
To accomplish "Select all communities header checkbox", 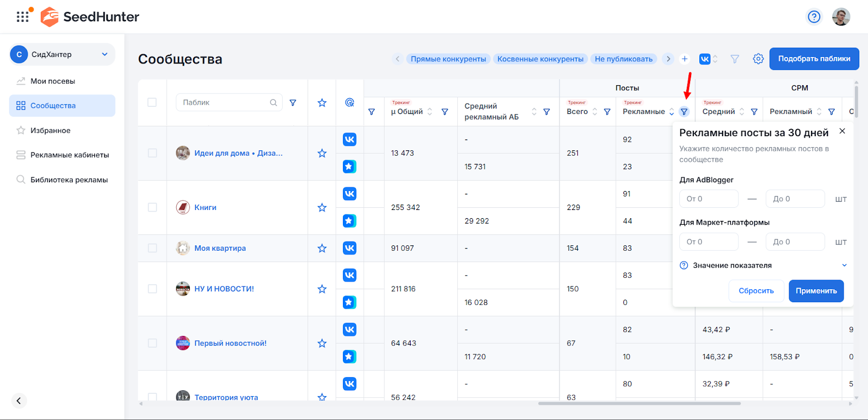I will 152,103.
